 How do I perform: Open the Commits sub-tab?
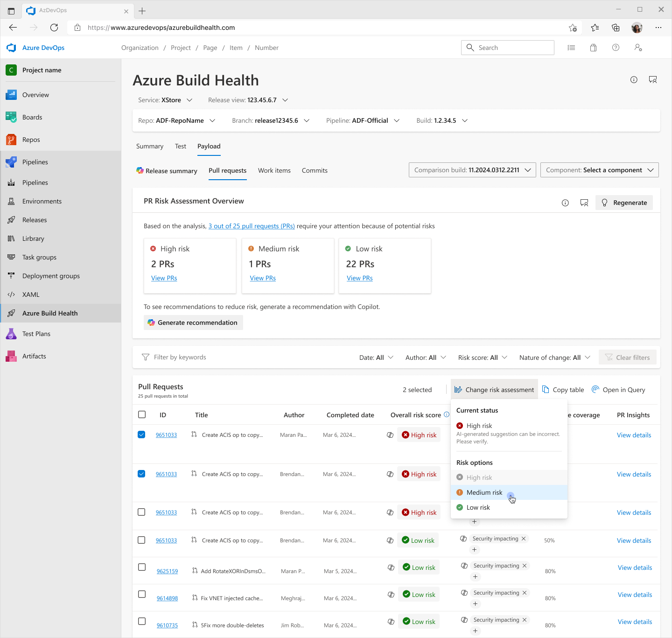pyautogui.click(x=315, y=170)
